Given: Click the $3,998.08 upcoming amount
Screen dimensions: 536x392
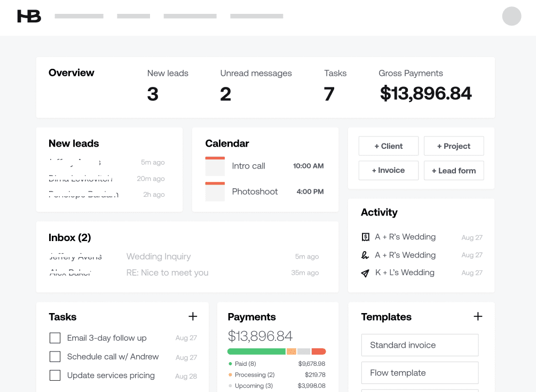Looking at the screenshot, I should [x=311, y=386].
